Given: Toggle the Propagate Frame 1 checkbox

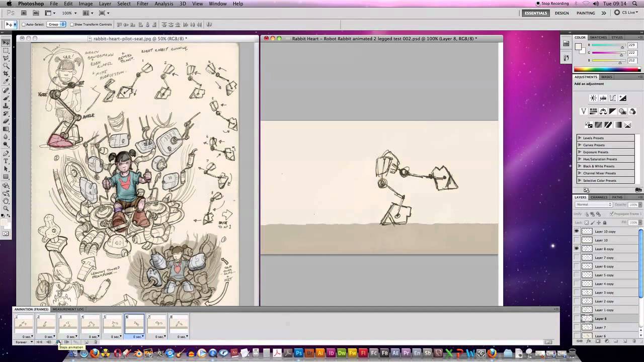Looking at the screenshot, I should pos(612,214).
